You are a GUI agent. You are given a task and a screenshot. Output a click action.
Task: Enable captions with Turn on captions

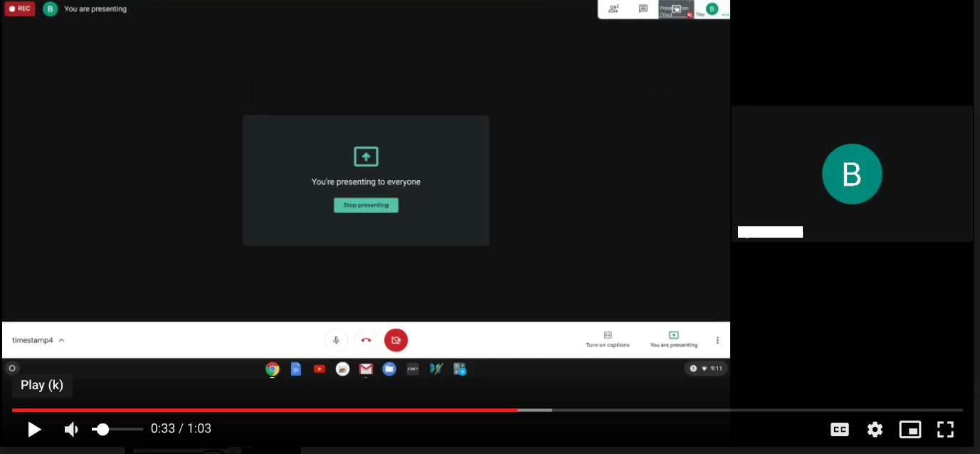[607, 339]
